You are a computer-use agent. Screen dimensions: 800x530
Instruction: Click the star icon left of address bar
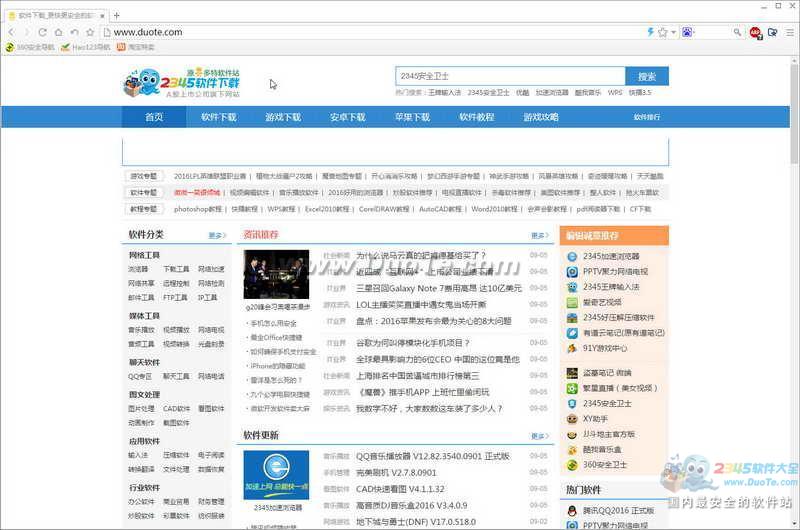[90, 32]
